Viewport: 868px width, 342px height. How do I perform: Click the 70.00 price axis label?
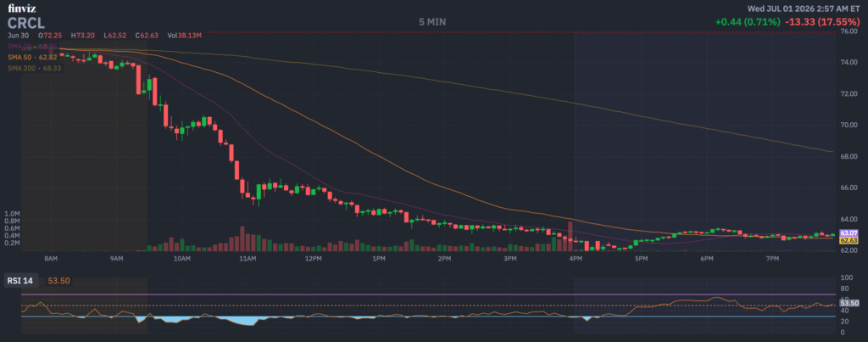click(x=849, y=126)
